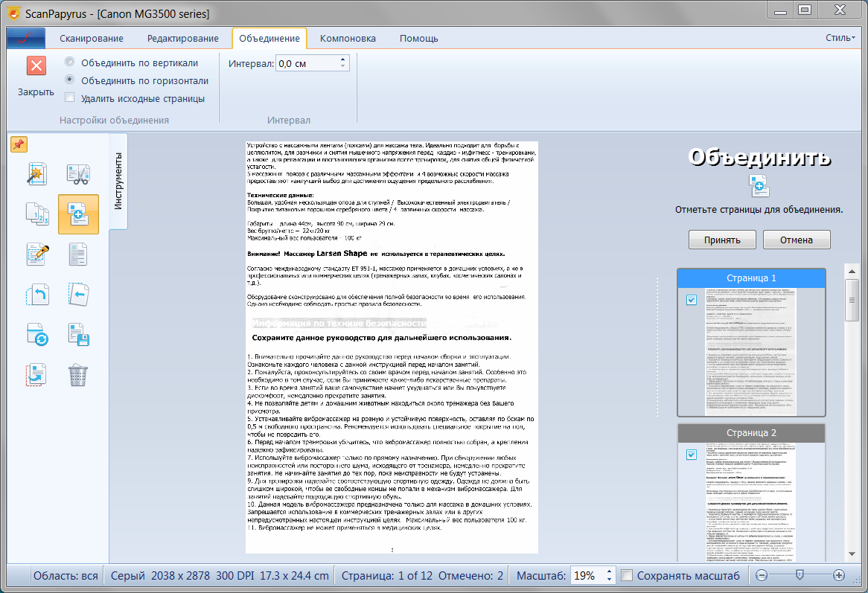This screenshot has height=593, width=868.
Task: Uncheck the Страница 1 checkbox
Action: [692, 300]
